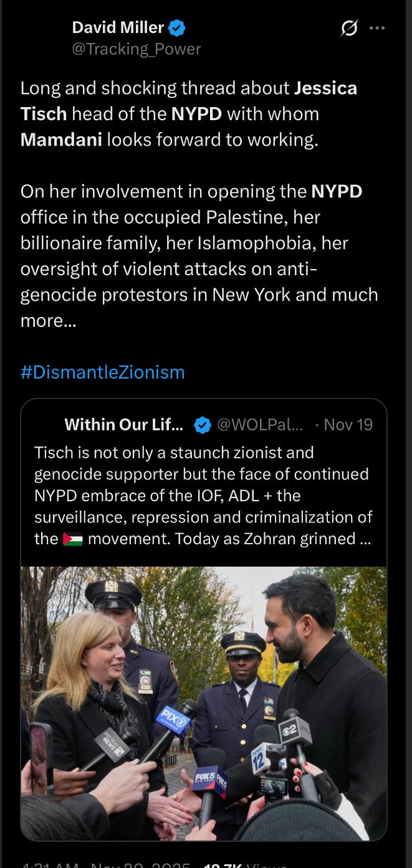
Task: Click the @Tracking_Power handle
Action: [x=137, y=49]
